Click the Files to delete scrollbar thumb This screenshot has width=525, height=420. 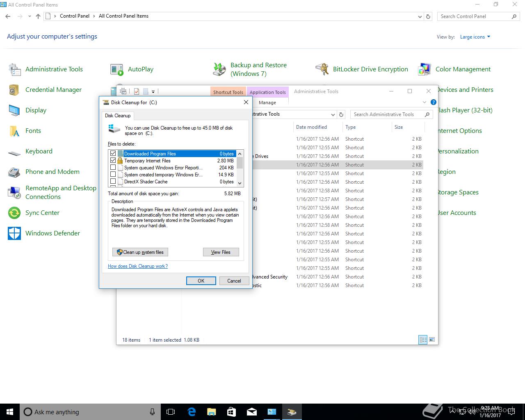[x=240, y=163]
